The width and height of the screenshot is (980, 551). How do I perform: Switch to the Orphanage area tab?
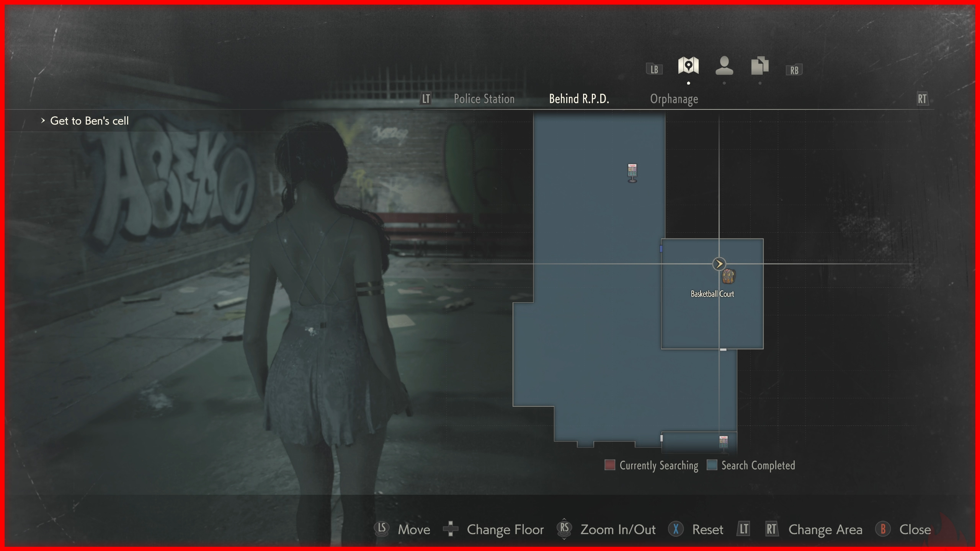(674, 99)
